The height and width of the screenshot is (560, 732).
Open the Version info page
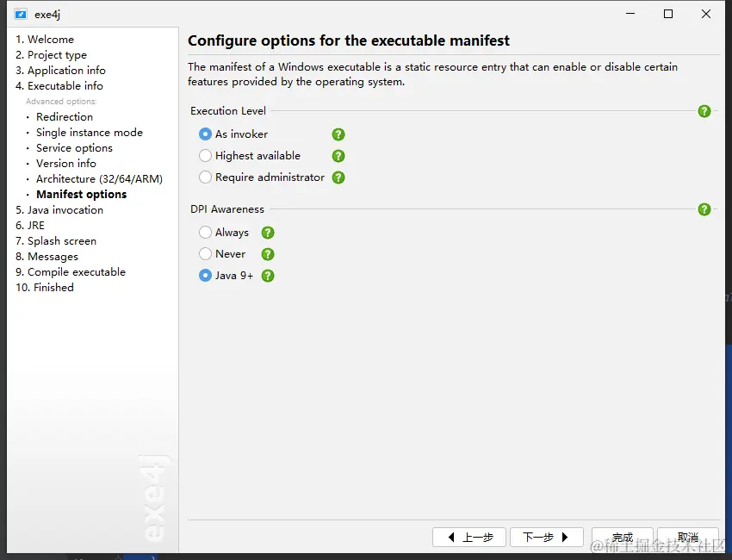(x=66, y=164)
